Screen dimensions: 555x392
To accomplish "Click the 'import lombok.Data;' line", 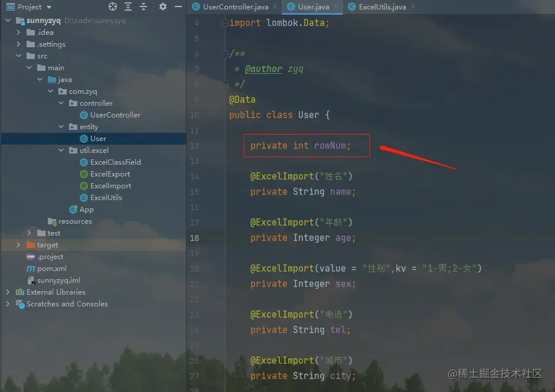I will point(279,22).
